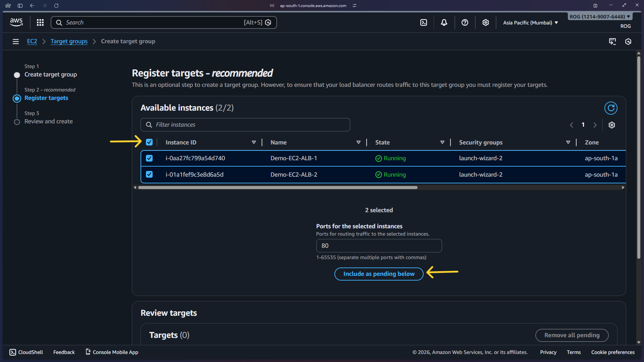The height and width of the screenshot is (362, 644).
Task: Refresh the Available instances list
Action: [x=611, y=108]
